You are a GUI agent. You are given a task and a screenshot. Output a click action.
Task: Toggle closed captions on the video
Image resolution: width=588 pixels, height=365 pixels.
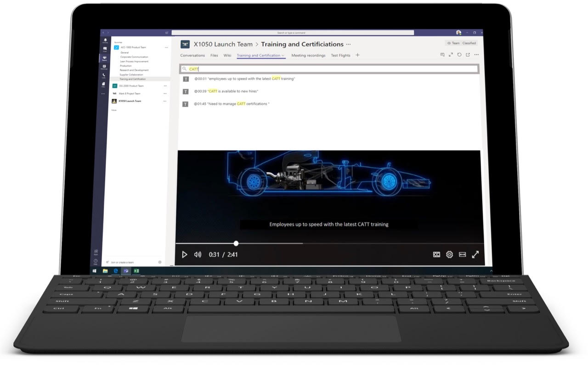(x=436, y=254)
